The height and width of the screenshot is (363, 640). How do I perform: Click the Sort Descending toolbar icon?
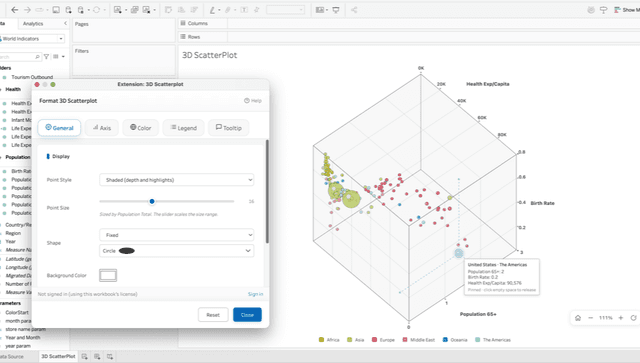[x=194, y=10]
